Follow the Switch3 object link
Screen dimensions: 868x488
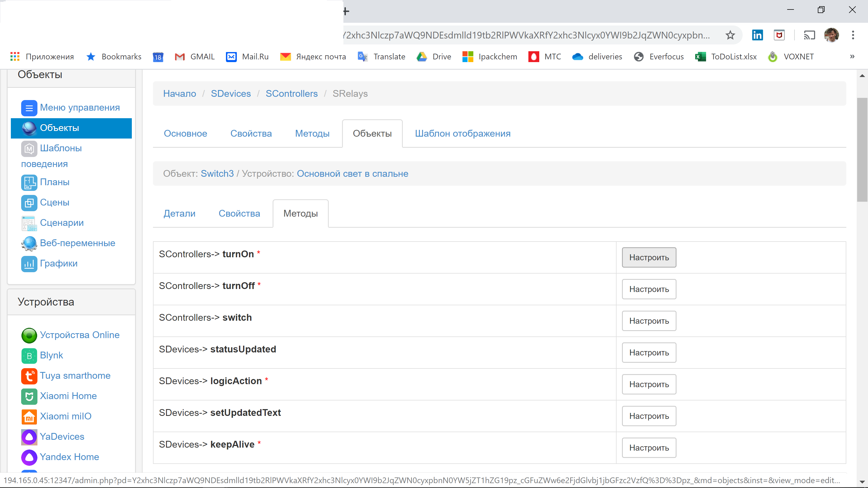point(217,174)
